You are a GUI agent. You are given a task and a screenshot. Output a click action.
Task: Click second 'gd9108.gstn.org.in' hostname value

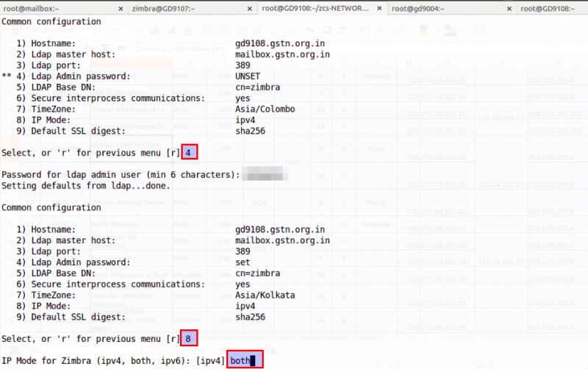point(280,229)
